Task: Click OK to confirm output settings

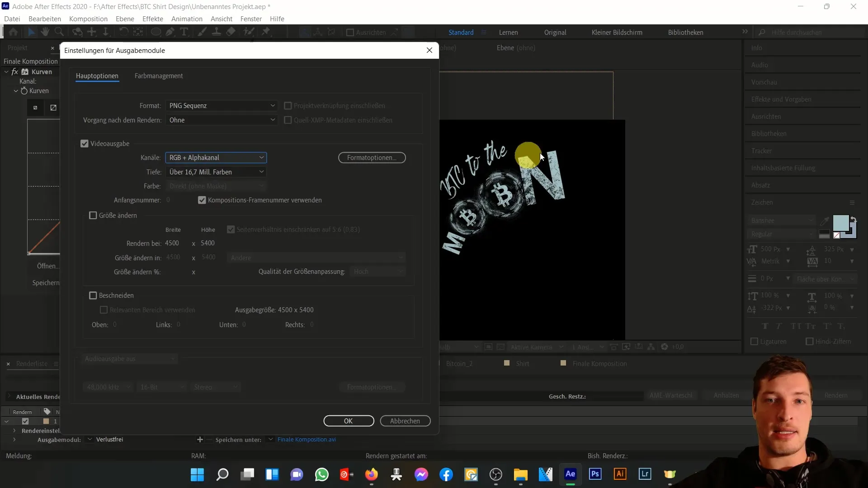Action: tap(348, 421)
